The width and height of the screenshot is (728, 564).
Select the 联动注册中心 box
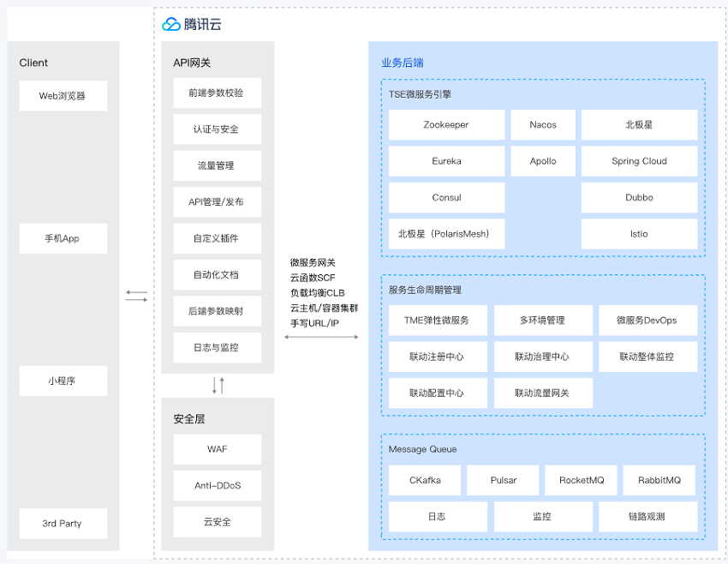(x=438, y=357)
